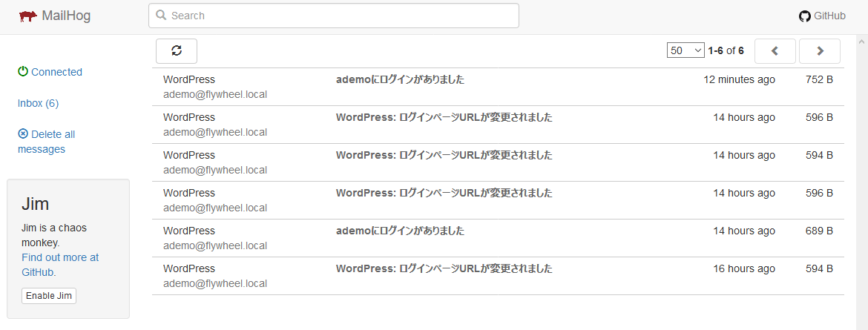Image resolution: width=868 pixels, height=330 pixels.
Task: Open the 16 hours ago message
Action: (x=499, y=276)
